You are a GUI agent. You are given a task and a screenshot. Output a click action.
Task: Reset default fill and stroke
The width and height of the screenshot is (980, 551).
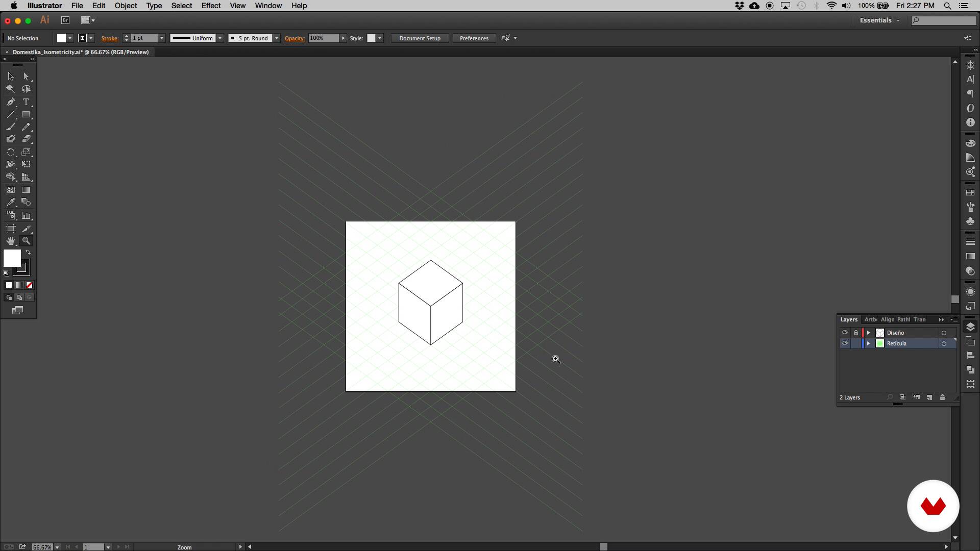(x=6, y=273)
